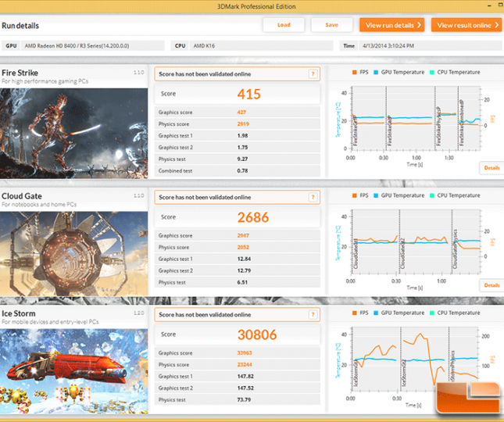The width and height of the screenshot is (504, 422).
Task: Click the Cloud Gate thumbnail image
Action: click(73, 253)
